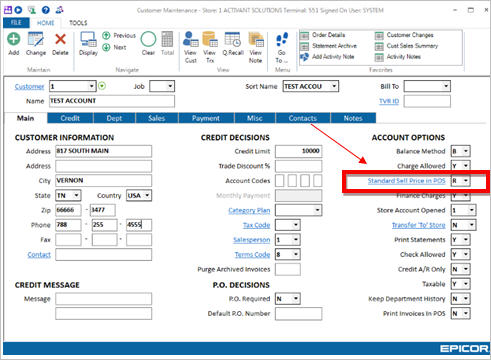Viewport: 491px width, 360px height.
Task: Open the Go To menu footprints icon
Action: pyautogui.click(x=282, y=39)
